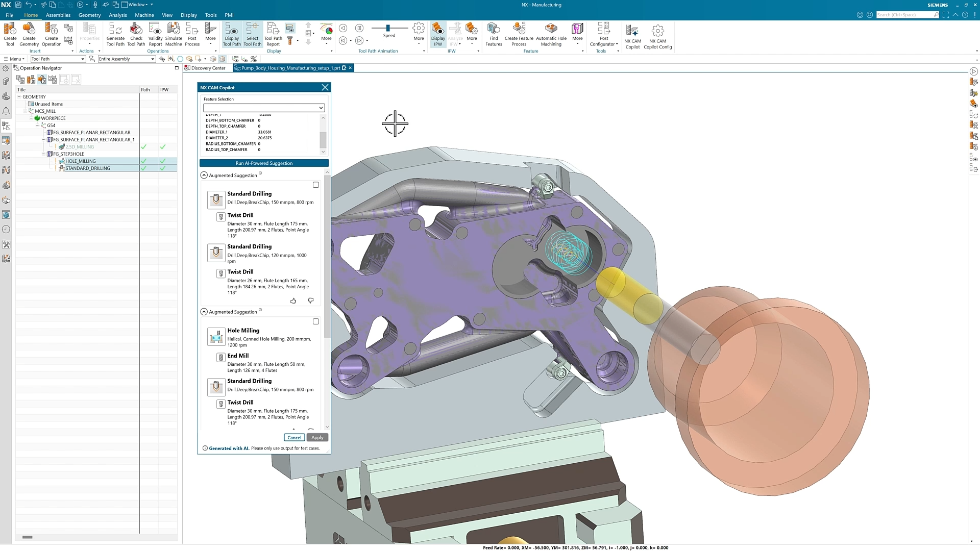The height and width of the screenshot is (551, 980).
Task: Collapse the first Augmented Suggestion section
Action: coord(204,175)
